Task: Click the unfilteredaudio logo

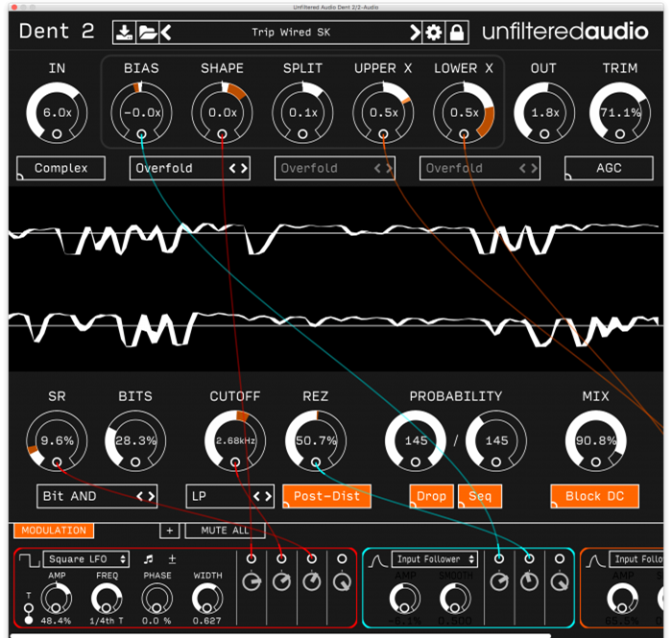Action: tap(565, 32)
